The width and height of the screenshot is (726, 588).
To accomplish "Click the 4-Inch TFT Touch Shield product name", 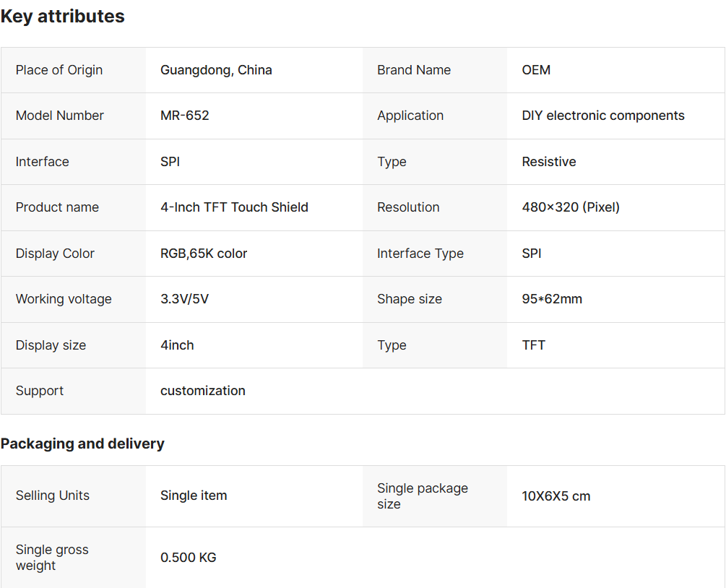I will [234, 207].
